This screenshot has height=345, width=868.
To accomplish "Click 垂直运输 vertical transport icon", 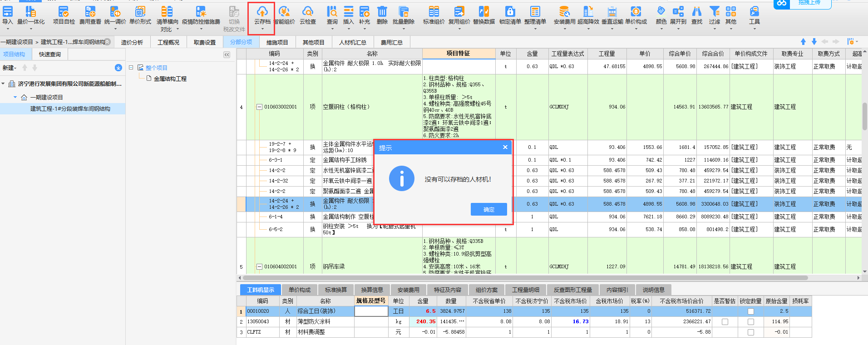I will (612, 11).
